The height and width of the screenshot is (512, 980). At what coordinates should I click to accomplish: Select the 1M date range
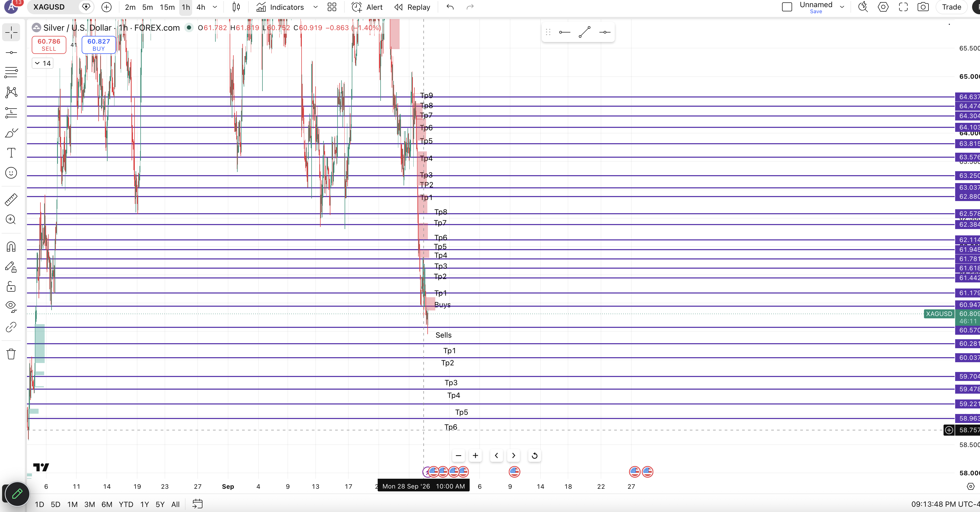click(x=72, y=504)
